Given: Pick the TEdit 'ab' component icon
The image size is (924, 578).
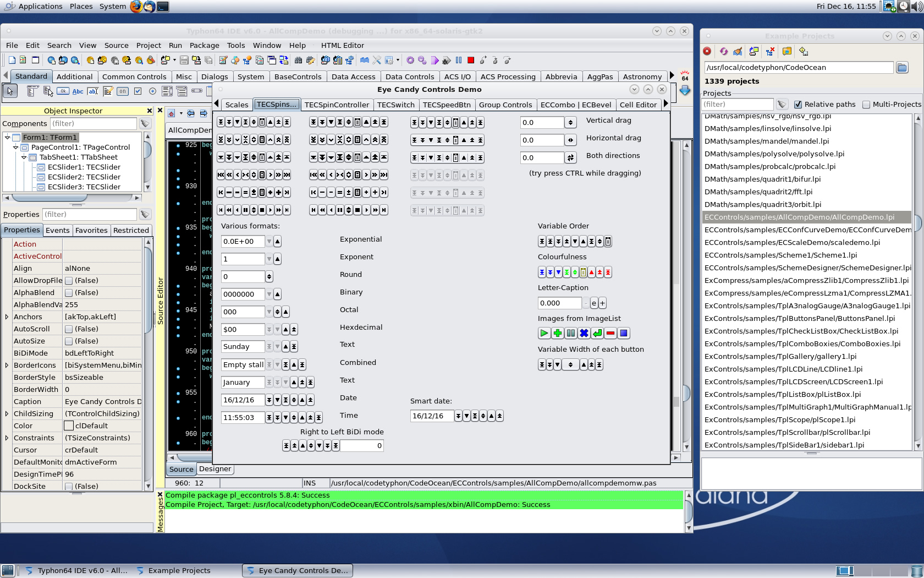Looking at the screenshot, I should 93,91.
